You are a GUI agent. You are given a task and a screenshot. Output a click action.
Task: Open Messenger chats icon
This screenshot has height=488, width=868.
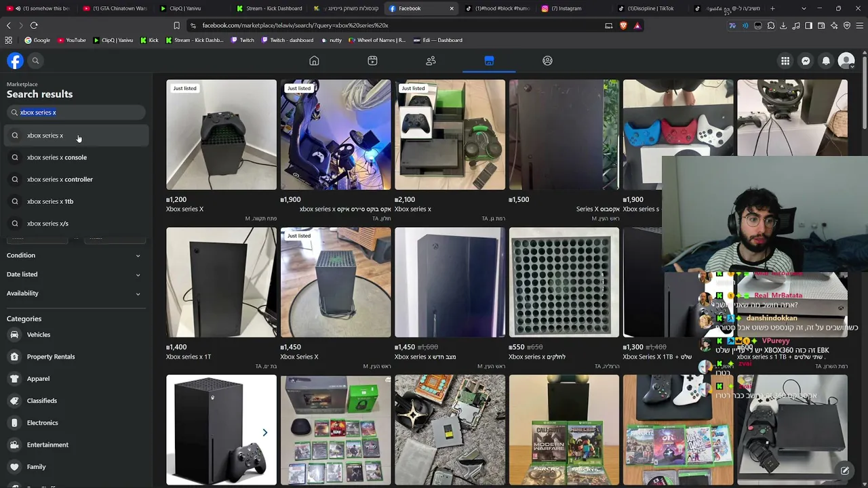pos(806,61)
